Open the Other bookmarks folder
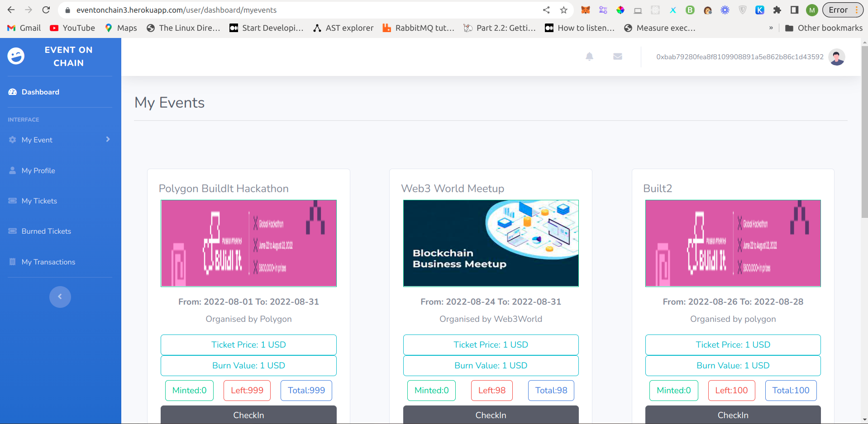The image size is (868, 424). click(x=824, y=28)
